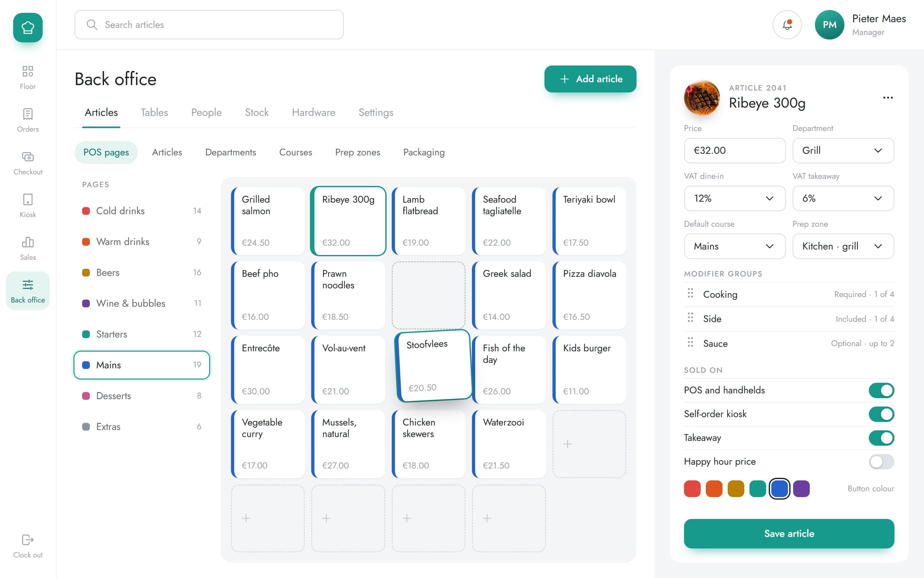Click the Ribeye article photo thumbnail
924x578 pixels.
tap(702, 98)
